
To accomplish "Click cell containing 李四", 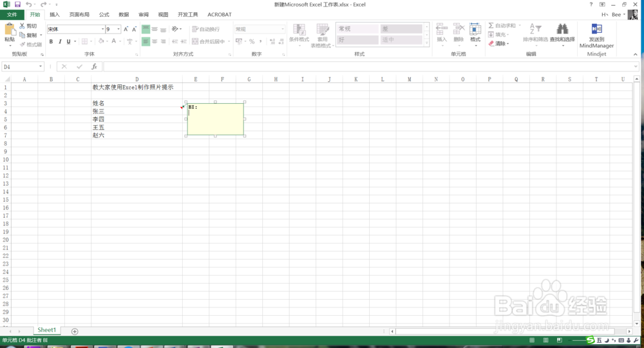I will coord(137,120).
